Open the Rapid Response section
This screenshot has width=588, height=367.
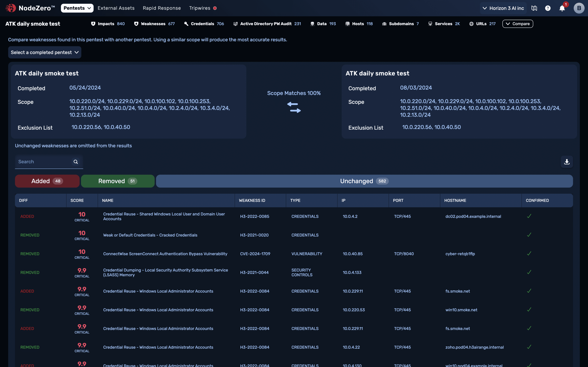[162, 8]
